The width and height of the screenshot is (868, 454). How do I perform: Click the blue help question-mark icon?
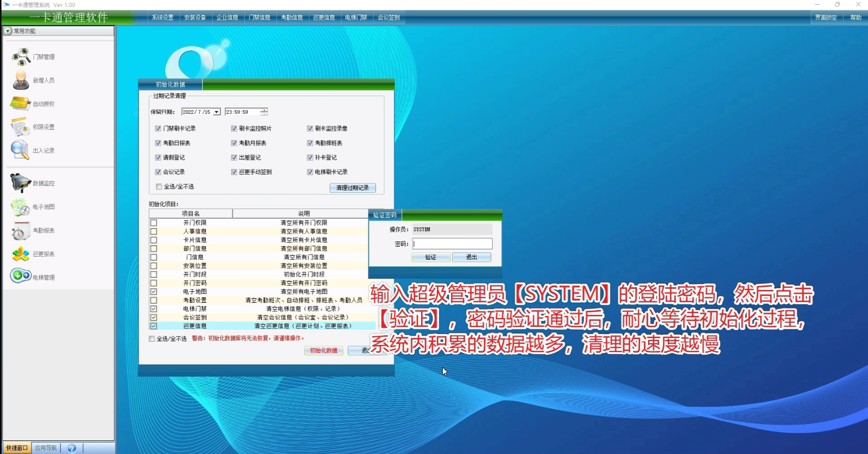[x=72, y=448]
